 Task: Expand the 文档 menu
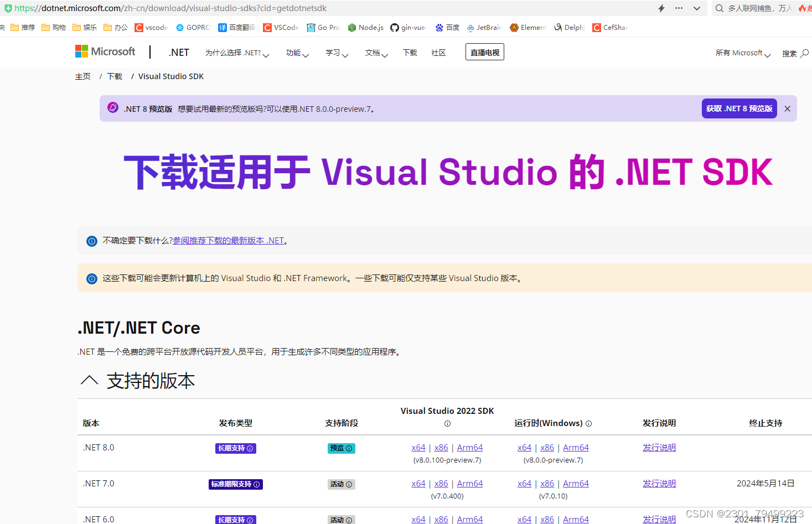[x=376, y=53]
